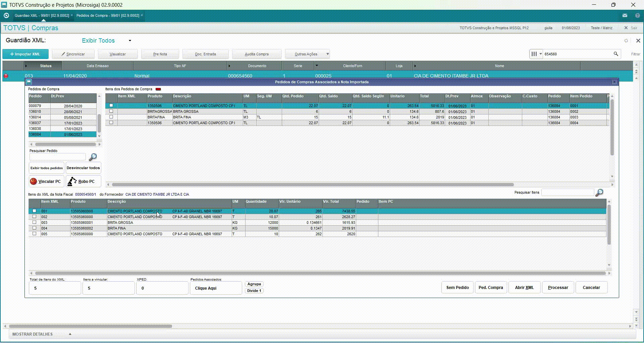Switch to Pedidos de Compra tab
Viewport: 644px width, 343px height.
(107, 15)
